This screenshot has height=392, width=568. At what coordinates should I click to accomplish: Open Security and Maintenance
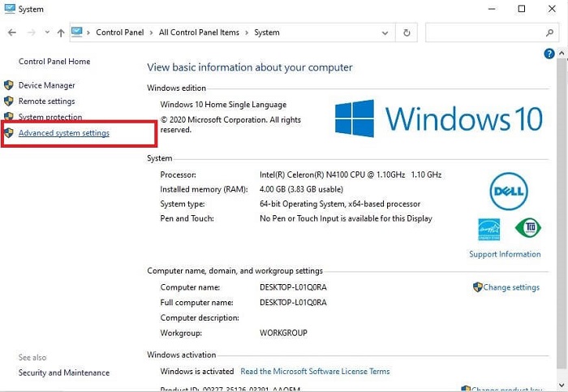point(64,373)
